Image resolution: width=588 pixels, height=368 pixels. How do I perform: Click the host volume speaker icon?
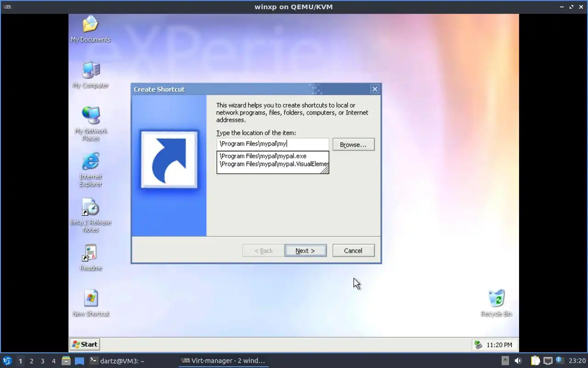518,361
